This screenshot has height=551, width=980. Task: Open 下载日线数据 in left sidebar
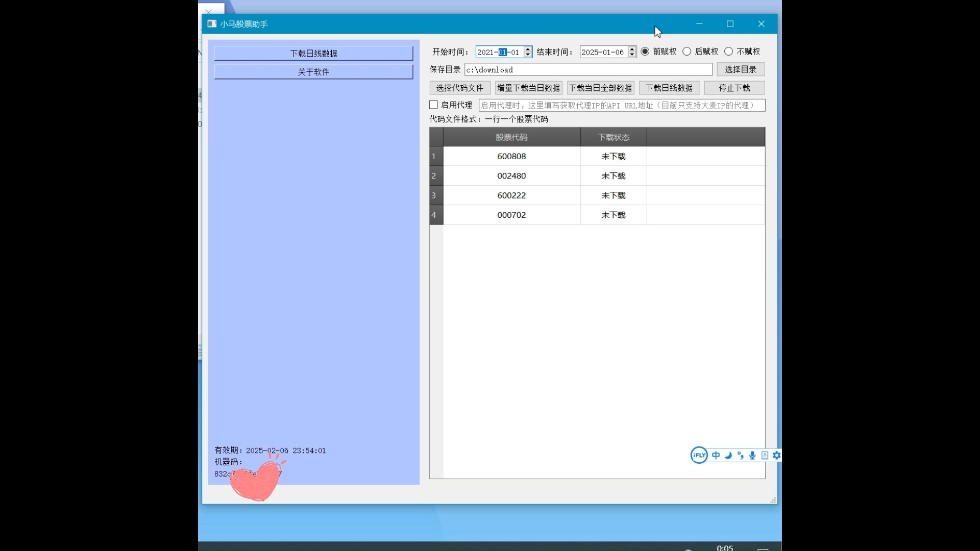click(x=313, y=54)
